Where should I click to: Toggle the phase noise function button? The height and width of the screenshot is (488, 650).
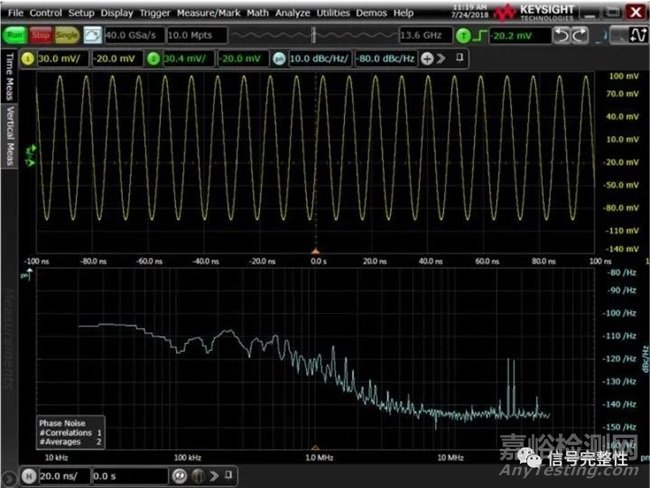click(279, 58)
